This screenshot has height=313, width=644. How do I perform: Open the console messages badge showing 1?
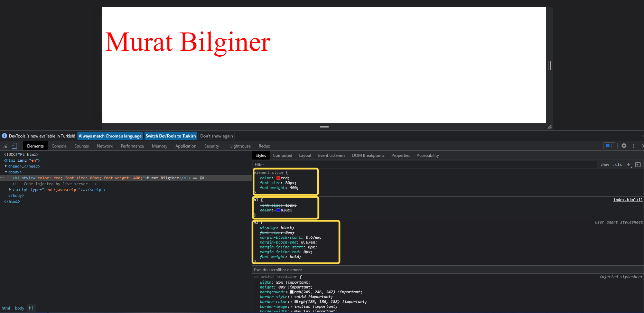point(609,146)
